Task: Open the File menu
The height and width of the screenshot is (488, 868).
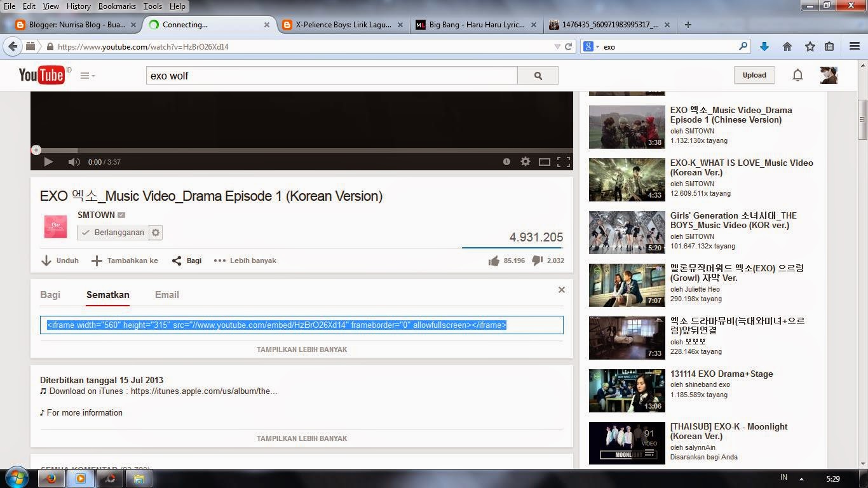Action: click(x=10, y=6)
